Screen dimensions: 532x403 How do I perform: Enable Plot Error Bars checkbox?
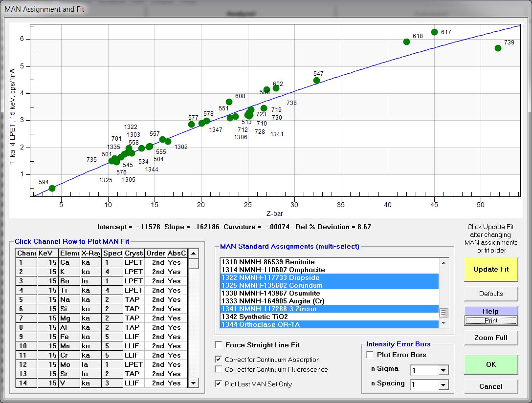[x=371, y=355]
